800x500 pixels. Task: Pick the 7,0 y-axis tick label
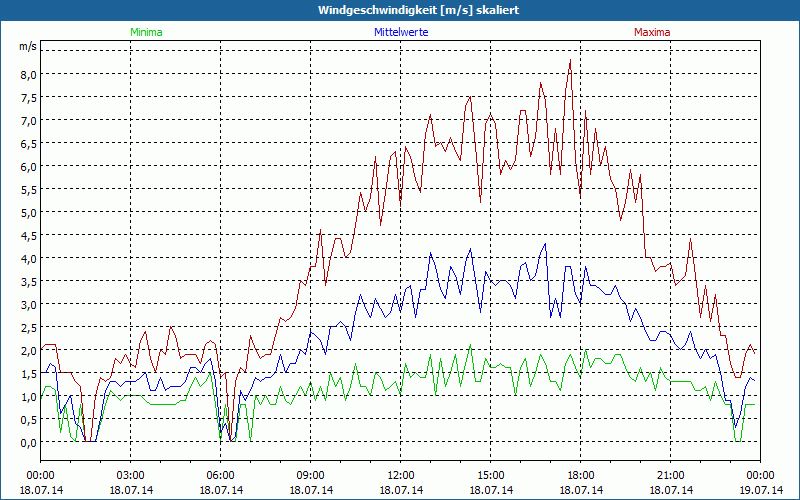click(x=28, y=120)
